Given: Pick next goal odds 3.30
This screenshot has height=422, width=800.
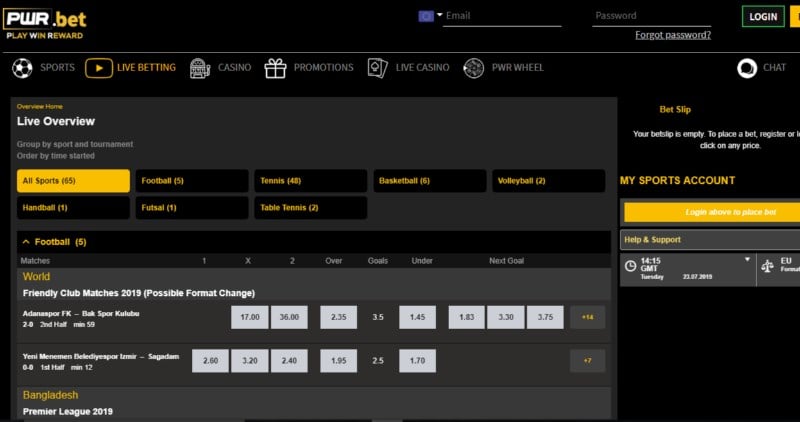Looking at the screenshot, I should (506, 317).
